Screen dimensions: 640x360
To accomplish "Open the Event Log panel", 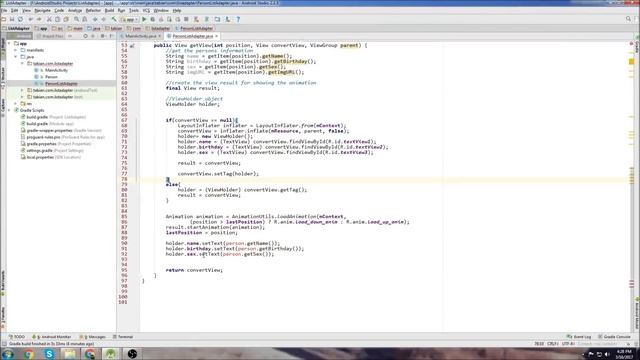I will click(x=579, y=337).
